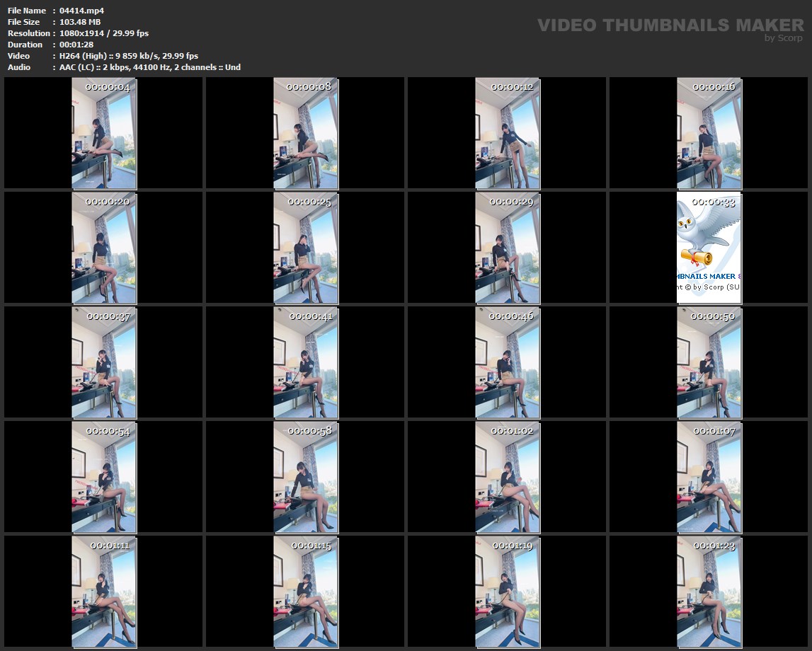Click the thumbnail at 00:01:19
The image size is (812, 651).
(x=508, y=592)
